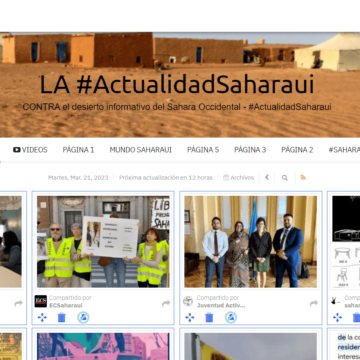The image size is (360, 360).
Task: Click the Juventud Activ... round avatar
Action: [x=188, y=301]
